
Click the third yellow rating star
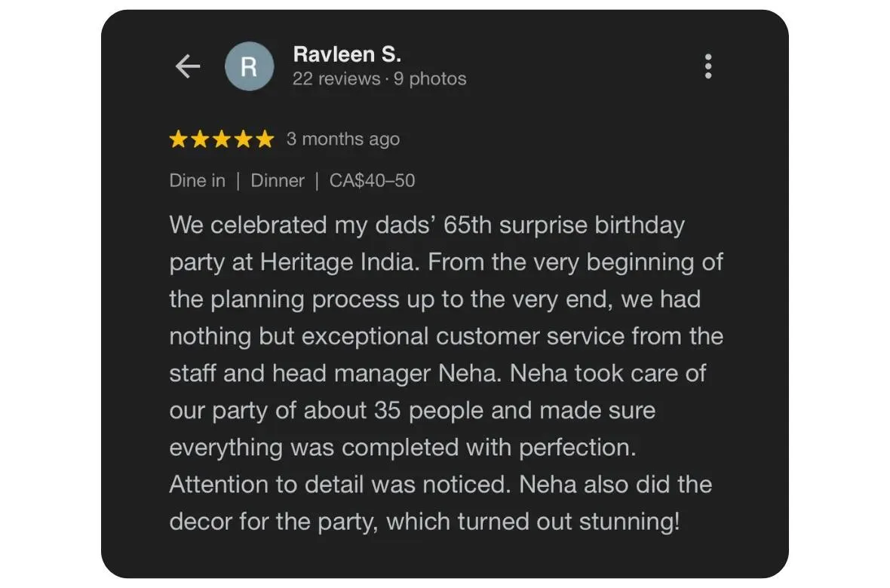[221, 139]
